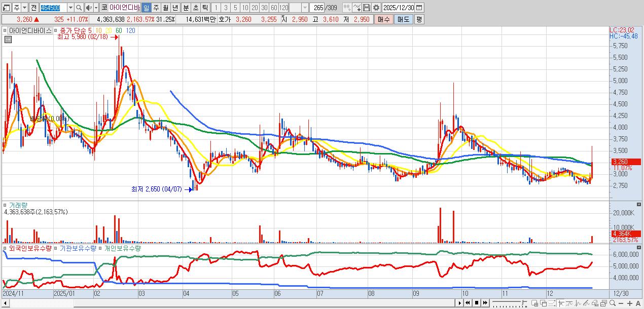Open calendar date picker icon

pyautogui.click(x=420, y=8)
